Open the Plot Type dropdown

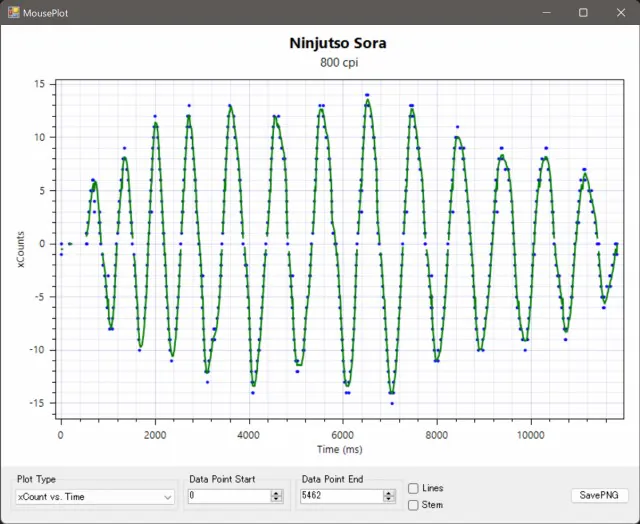(x=167, y=496)
